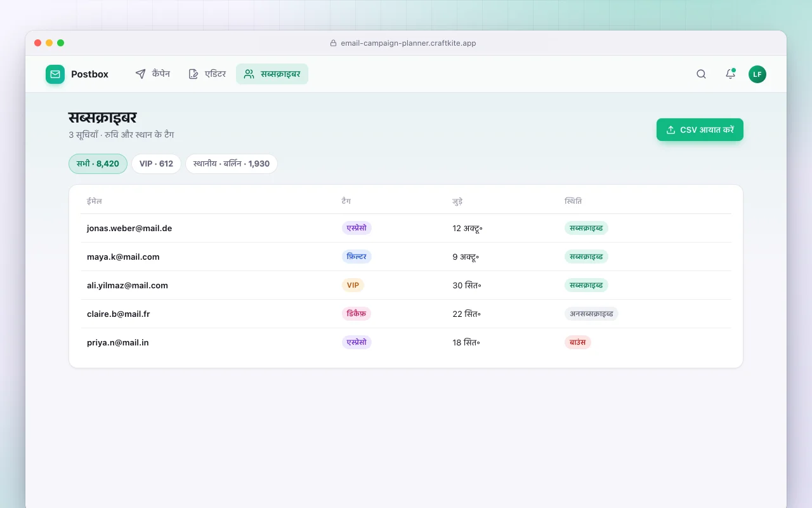Open subscriber jonas.weber@mail.de row
812x508 pixels.
(406, 228)
